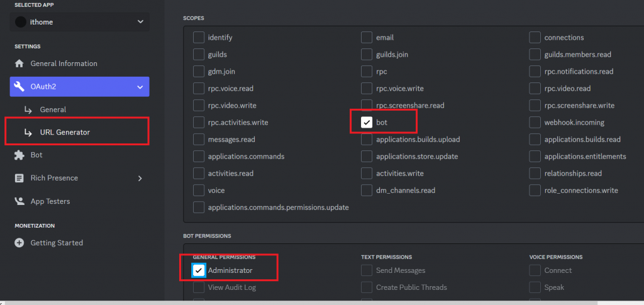
Task: Open the URL Generator page
Action: tap(65, 132)
